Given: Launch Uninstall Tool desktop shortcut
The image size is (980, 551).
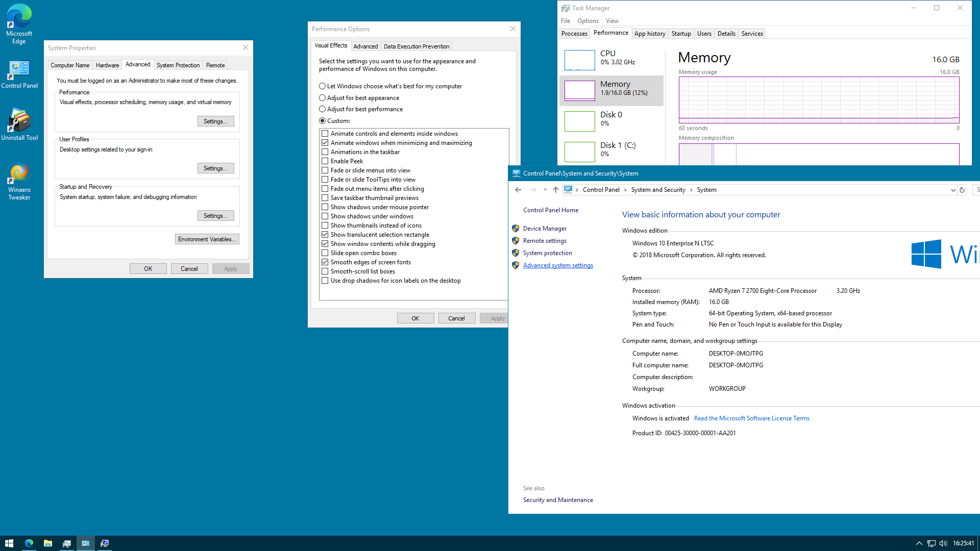Looking at the screenshot, I should pyautogui.click(x=19, y=124).
